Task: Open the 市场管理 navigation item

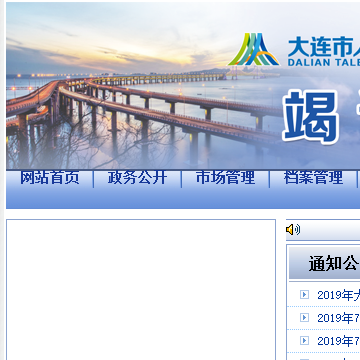Action: pos(225,178)
